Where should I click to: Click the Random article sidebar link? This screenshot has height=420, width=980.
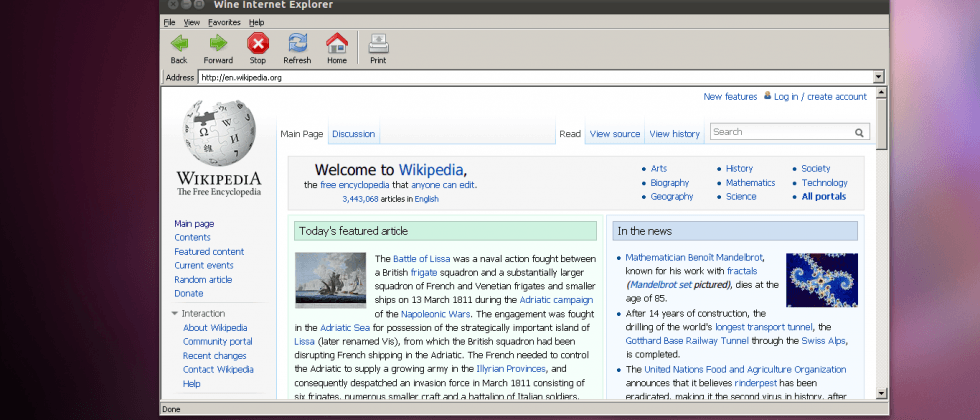203,280
